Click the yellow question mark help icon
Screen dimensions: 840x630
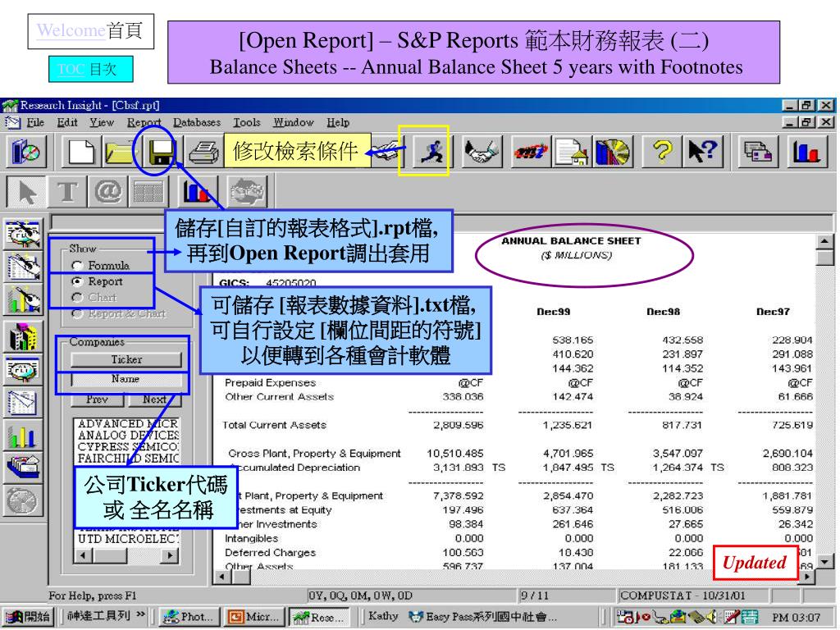tap(663, 152)
